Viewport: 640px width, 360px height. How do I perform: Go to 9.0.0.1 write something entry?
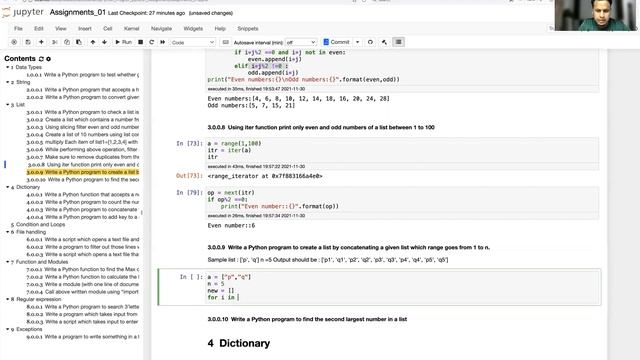(83, 337)
